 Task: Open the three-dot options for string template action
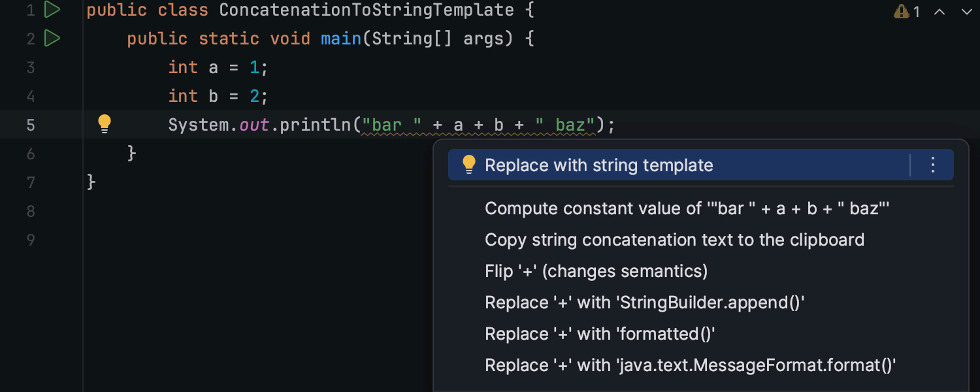933,165
